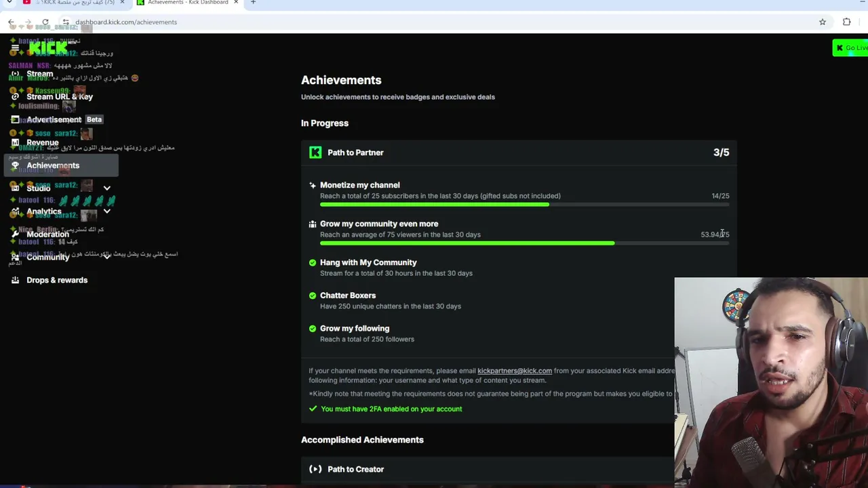The width and height of the screenshot is (868, 488).
Task: Click the Path to Partner Kick badge icon
Action: coord(315,152)
